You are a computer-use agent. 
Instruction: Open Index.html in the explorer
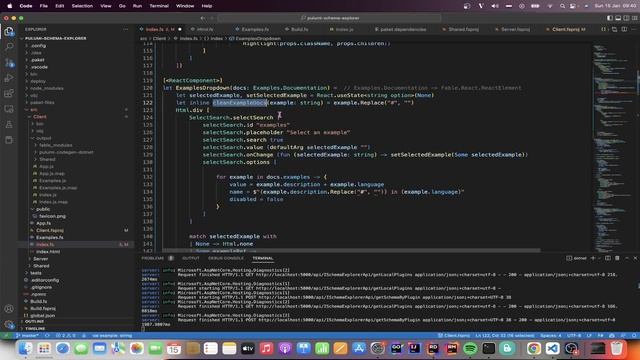pos(48,252)
